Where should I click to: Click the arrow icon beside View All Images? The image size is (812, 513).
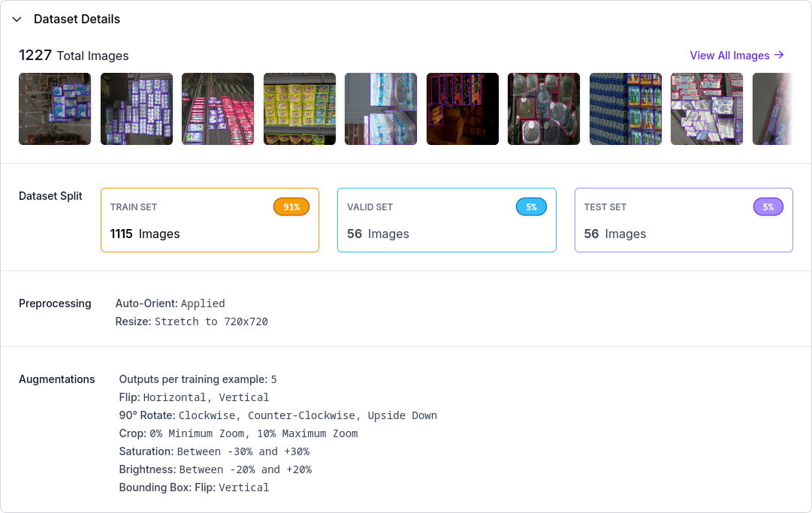coord(779,55)
